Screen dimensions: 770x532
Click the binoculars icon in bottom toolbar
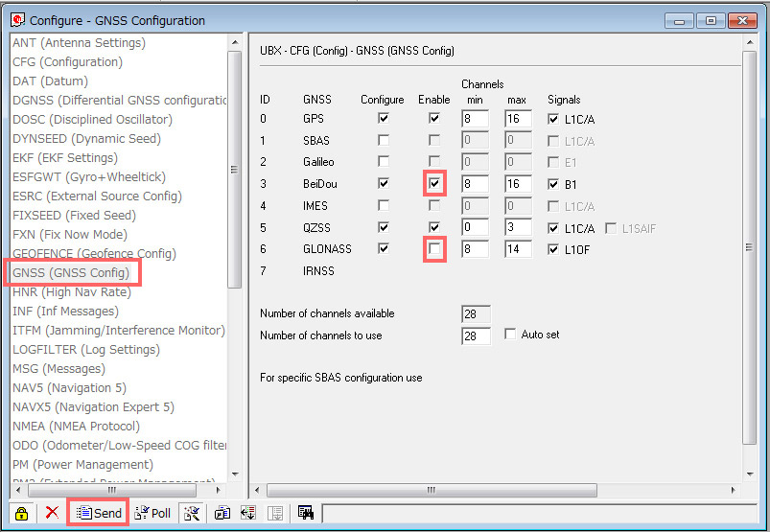coord(306,513)
